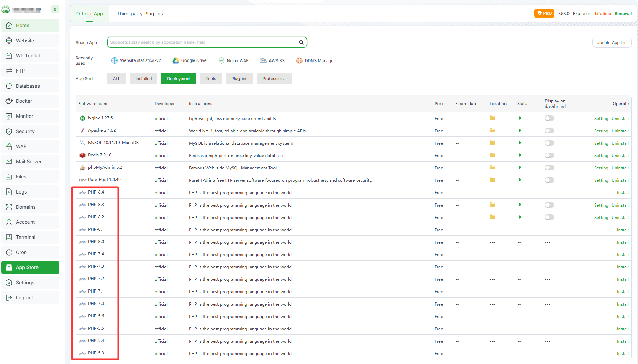Viewport: 638px width, 364px height.
Task: Click the Update App List button
Action: [x=612, y=43]
